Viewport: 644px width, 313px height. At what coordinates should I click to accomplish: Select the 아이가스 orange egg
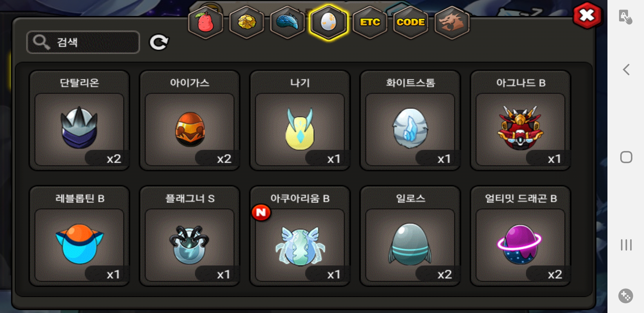click(x=189, y=120)
